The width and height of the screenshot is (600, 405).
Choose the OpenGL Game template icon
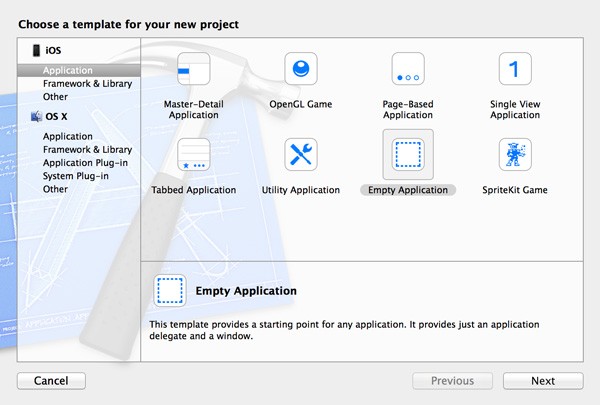coord(301,69)
